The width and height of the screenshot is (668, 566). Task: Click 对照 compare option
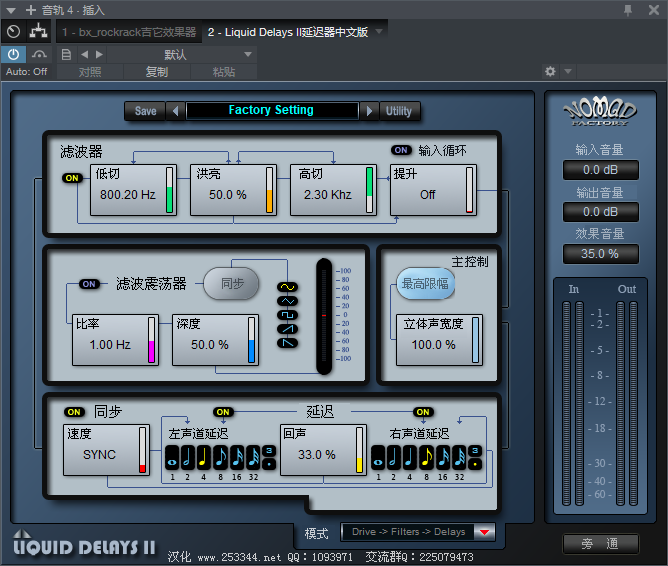click(x=90, y=72)
